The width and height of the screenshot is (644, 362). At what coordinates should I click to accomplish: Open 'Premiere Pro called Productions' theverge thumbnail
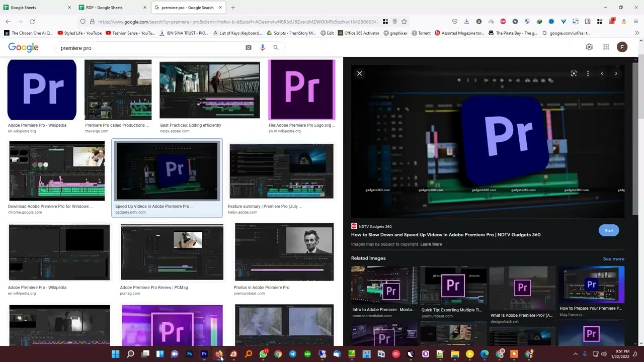[118, 89]
